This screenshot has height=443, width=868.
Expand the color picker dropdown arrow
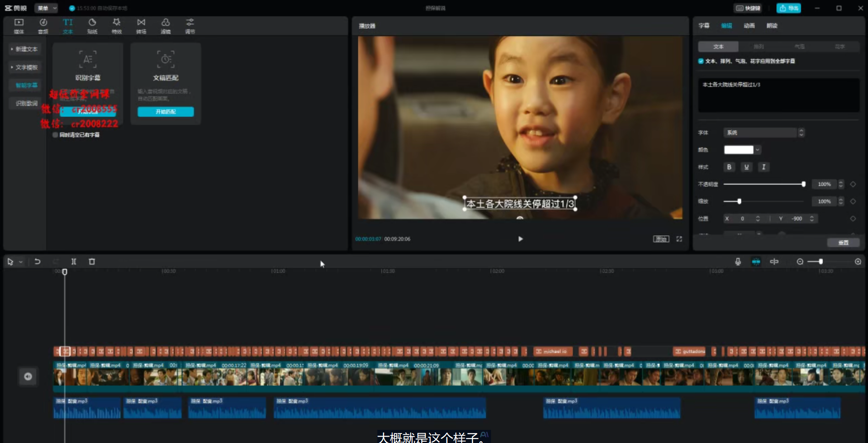(758, 150)
